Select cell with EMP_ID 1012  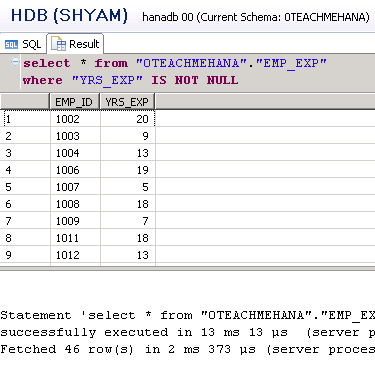(x=75, y=255)
